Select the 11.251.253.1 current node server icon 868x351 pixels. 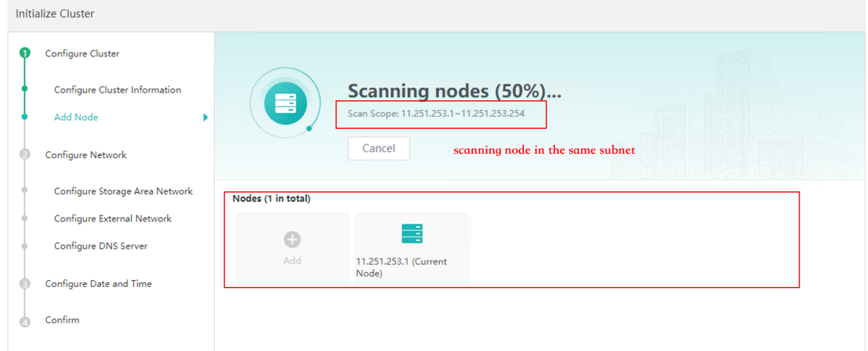412,233
